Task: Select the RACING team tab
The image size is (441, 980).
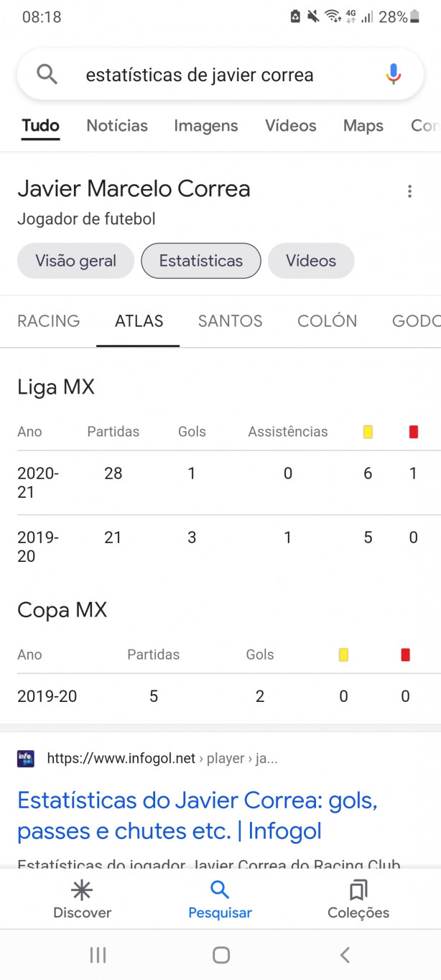Action: tap(49, 321)
